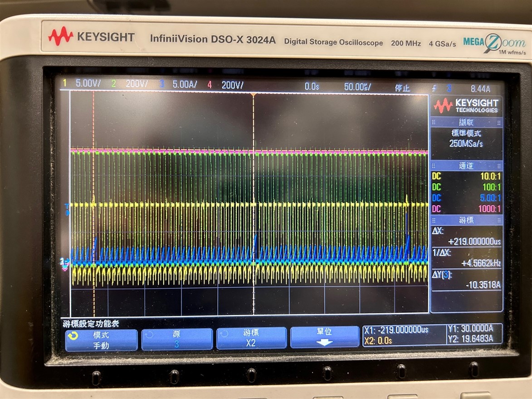The height and width of the screenshot is (399, 532).
Task: Click the 停止 run status indicator
Action: (x=402, y=88)
